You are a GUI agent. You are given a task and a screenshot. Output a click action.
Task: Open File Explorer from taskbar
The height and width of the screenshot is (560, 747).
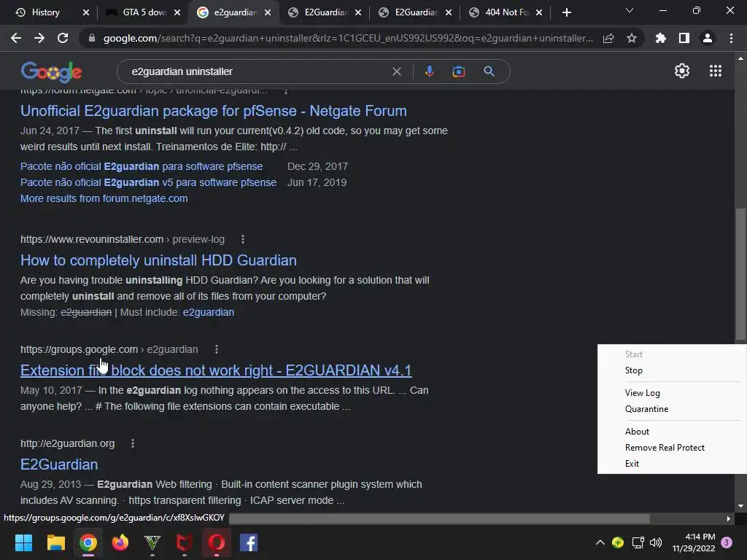pyautogui.click(x=55, y=542)
